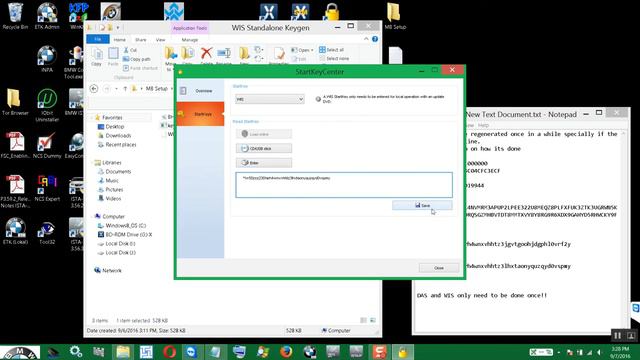640x360 pixels.
Task: Open the View ribbon tab in Explorer
Action: pyautogui.click(x=160, y=40)
